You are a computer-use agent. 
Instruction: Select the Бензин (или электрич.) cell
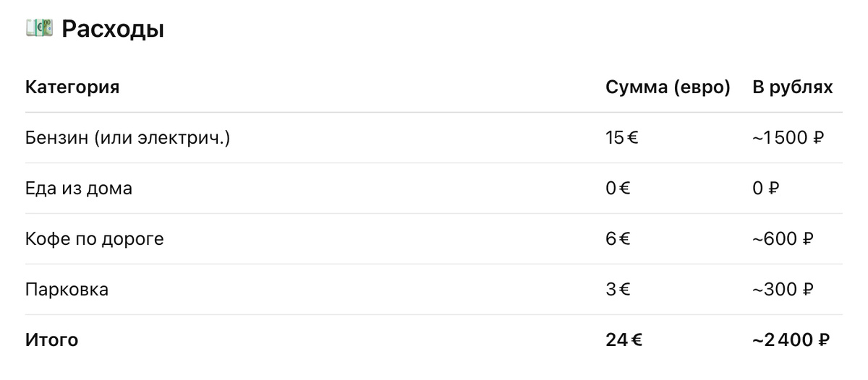coord(127,137)
